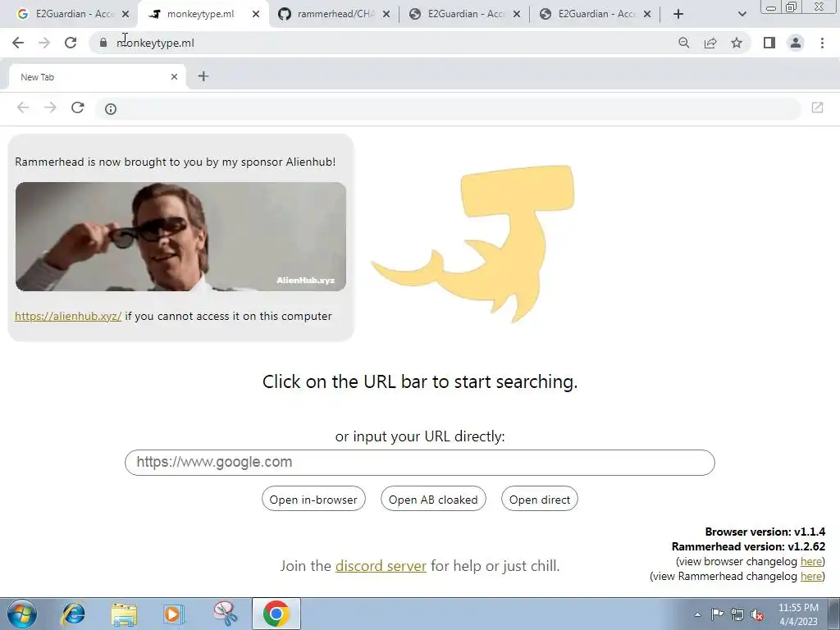This screenshot has height=630, width=840.
Task: Open Chrome's three-dot menu
Action: click(822, 43)
